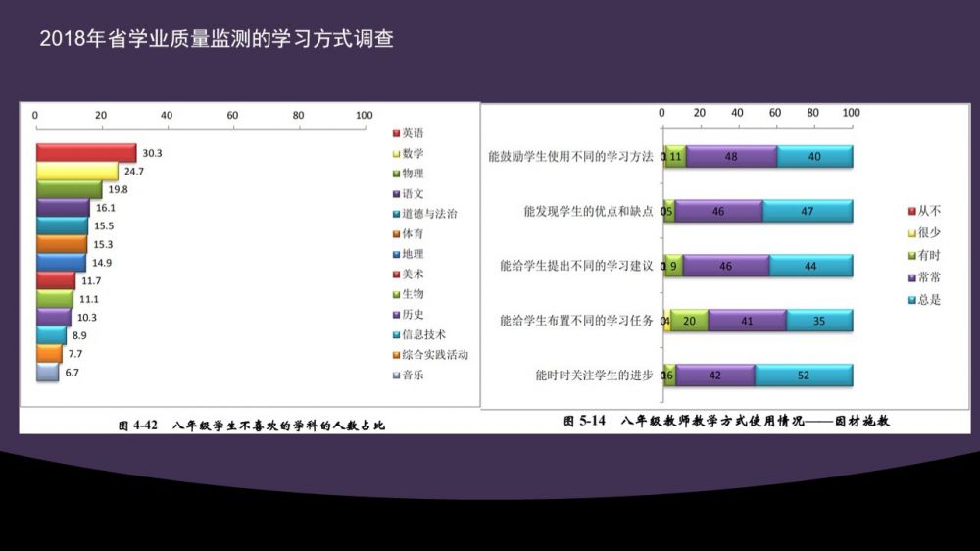Click the 图 5-14 chart caption
Viewport: 980px width, 551px height.
tap(725, 421)
